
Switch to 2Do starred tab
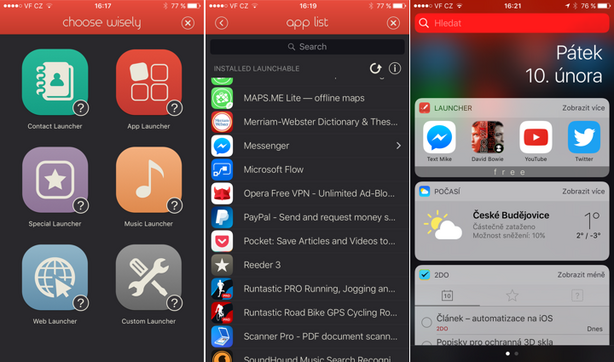coord(512,295)
